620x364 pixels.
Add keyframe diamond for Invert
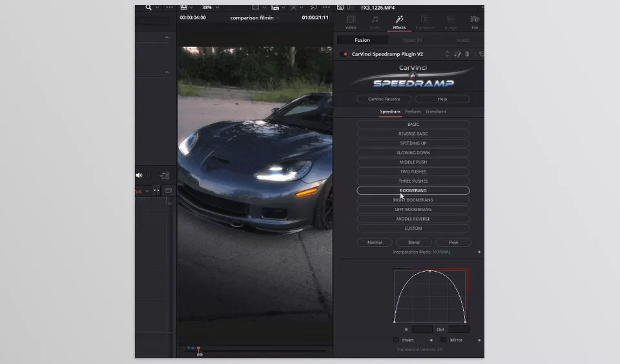(x=431, y=340)
